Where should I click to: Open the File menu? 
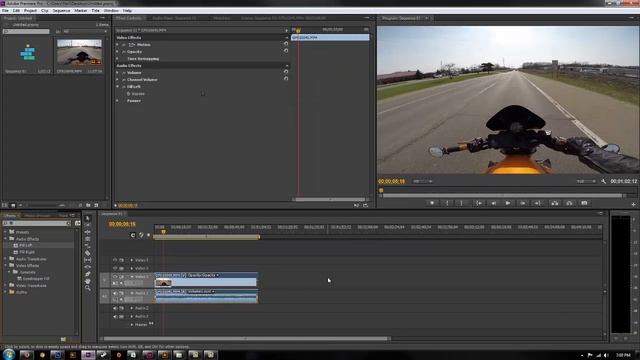click(x=5, y=11)
